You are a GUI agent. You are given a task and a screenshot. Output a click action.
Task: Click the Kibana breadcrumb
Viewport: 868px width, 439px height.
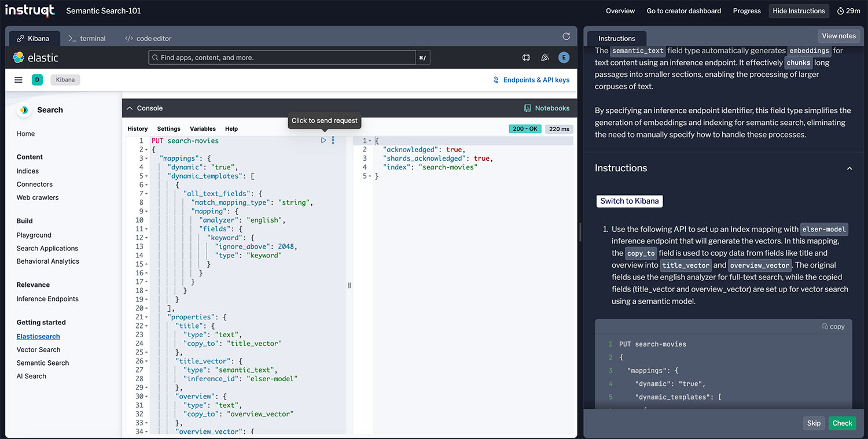click(x=65, y=80)
